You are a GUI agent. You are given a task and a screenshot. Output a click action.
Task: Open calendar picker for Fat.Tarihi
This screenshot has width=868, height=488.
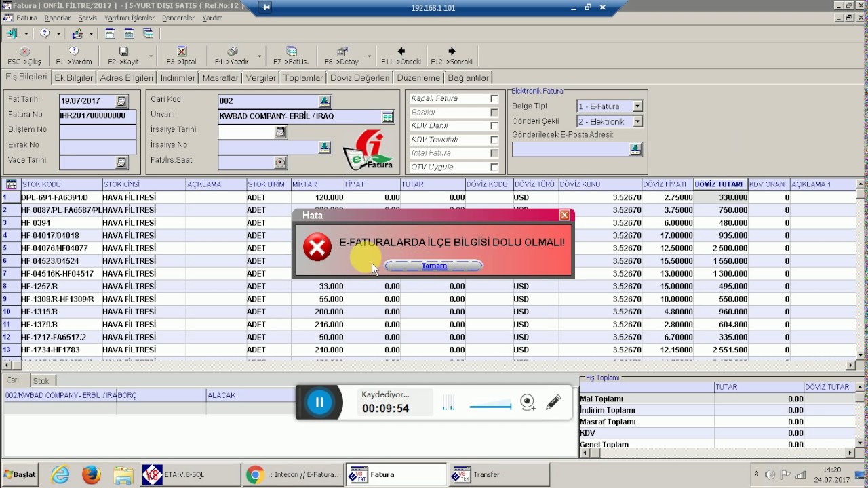pos(121,101)
